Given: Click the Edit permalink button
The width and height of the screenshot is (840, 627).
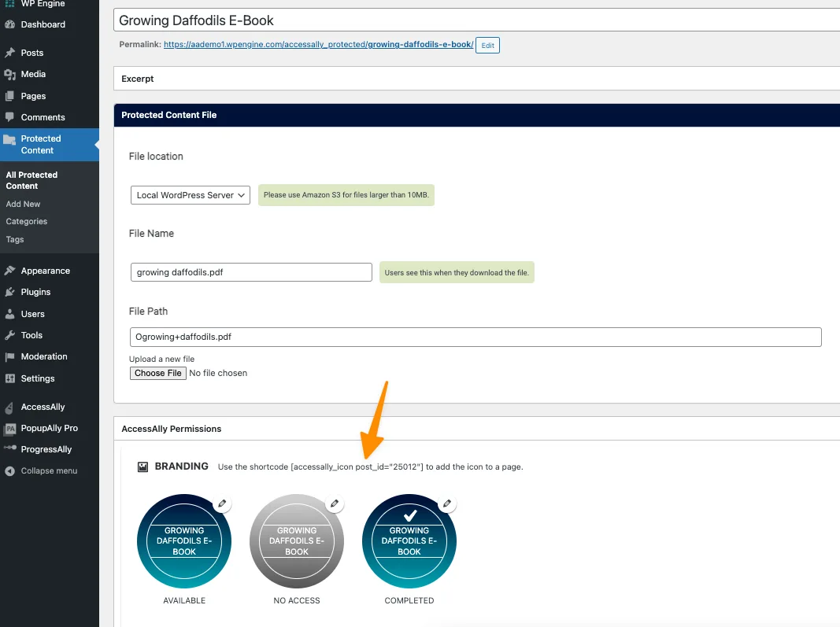Looking at the screenshot, I should click(487, 46).
